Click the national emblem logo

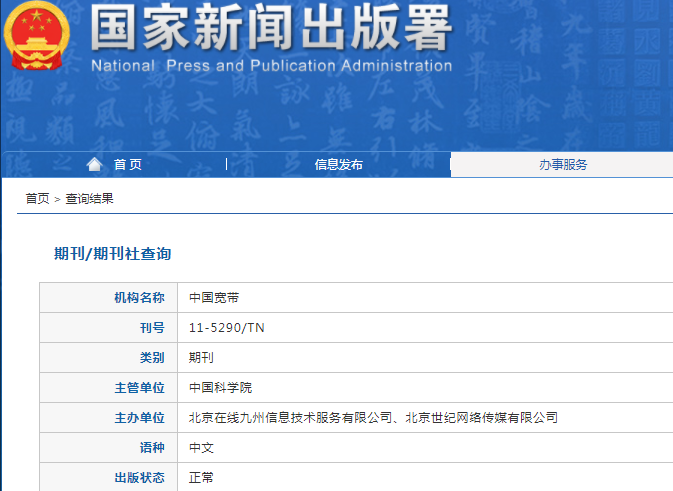[36, 36]
